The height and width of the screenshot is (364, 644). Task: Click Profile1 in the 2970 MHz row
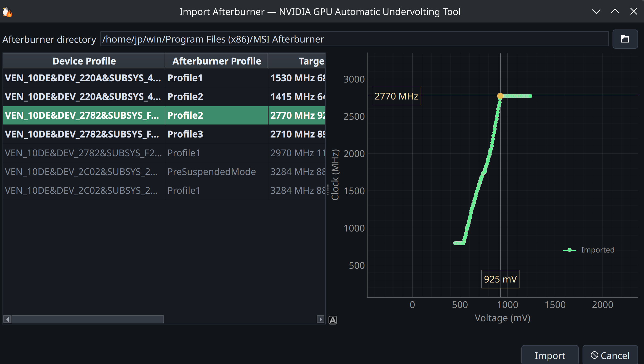click(217, 153)
